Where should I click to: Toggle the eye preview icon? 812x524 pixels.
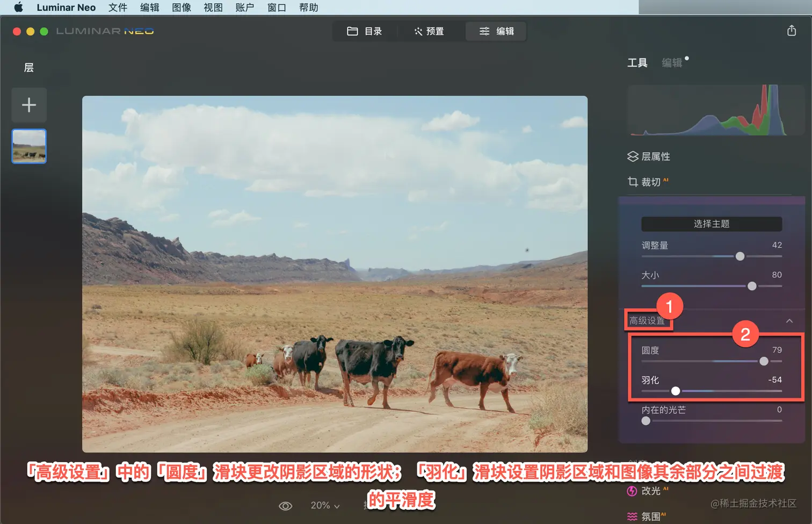(286, 506)
